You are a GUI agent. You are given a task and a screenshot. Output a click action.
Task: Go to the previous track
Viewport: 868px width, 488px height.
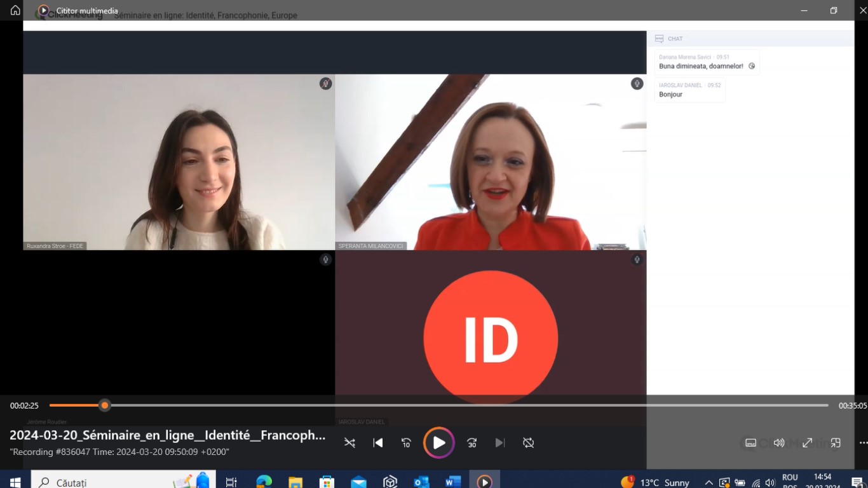tap(378, 443)
